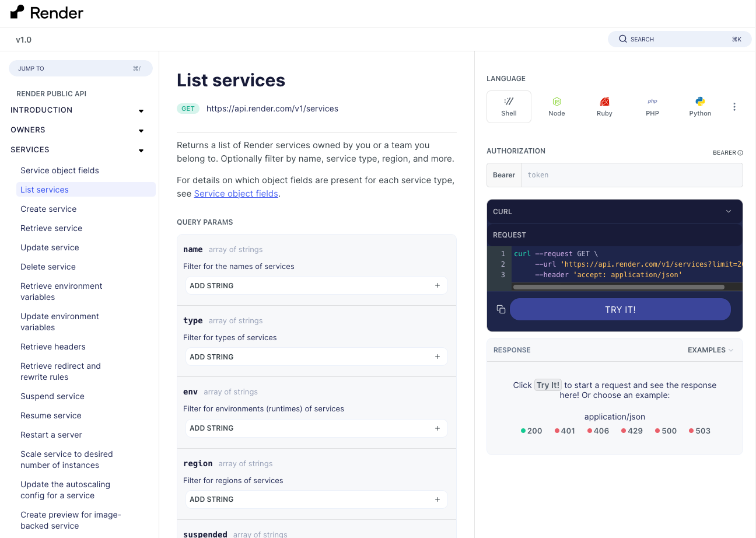756x538 pixels.
Task: Switch to the Create service page
Action: [48, 208]
